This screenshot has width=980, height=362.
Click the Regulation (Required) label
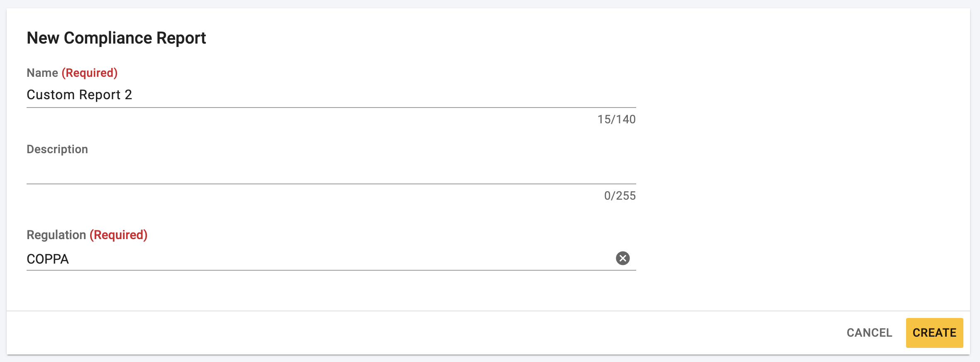(x=88, y=235)
